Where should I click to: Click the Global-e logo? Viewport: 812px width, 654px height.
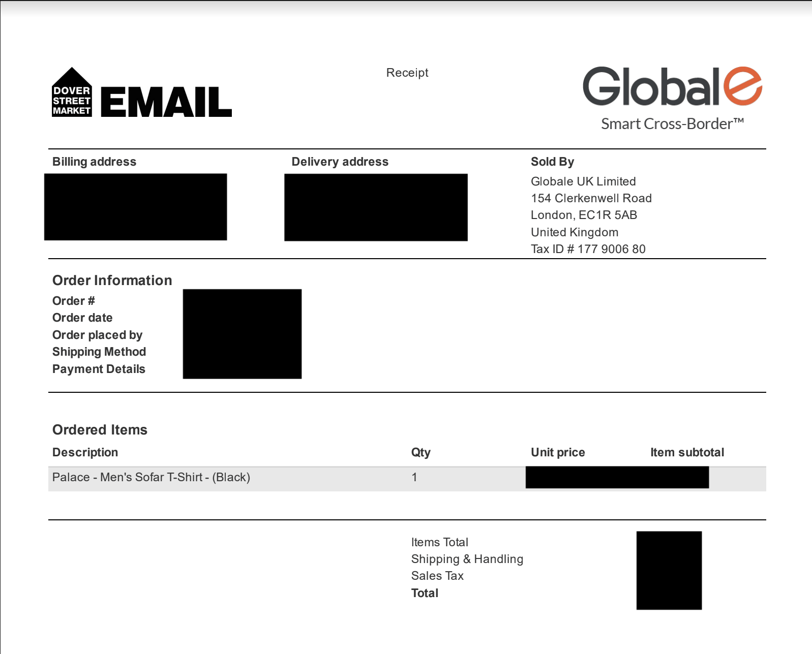coord(672,86)
